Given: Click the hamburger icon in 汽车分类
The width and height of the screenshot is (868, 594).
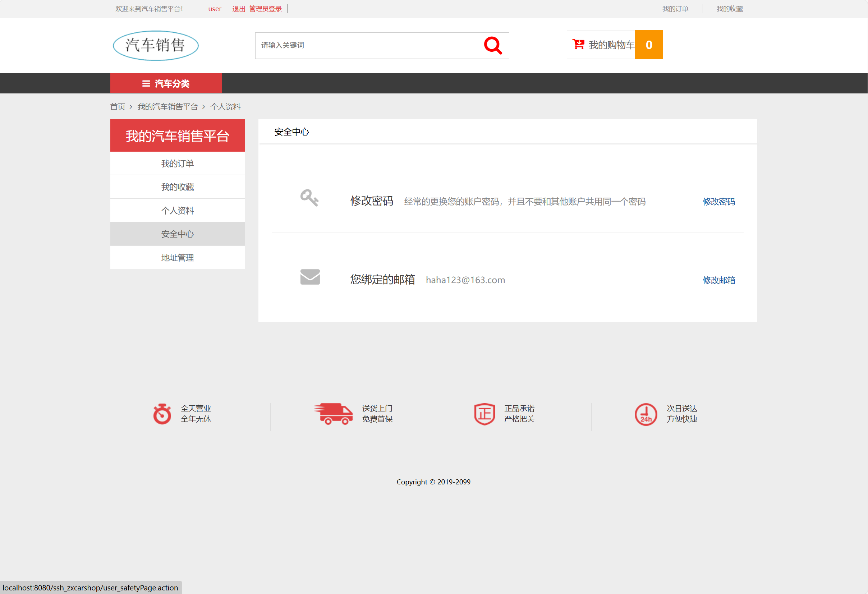Looking at the screenshot, I should 145,83.
